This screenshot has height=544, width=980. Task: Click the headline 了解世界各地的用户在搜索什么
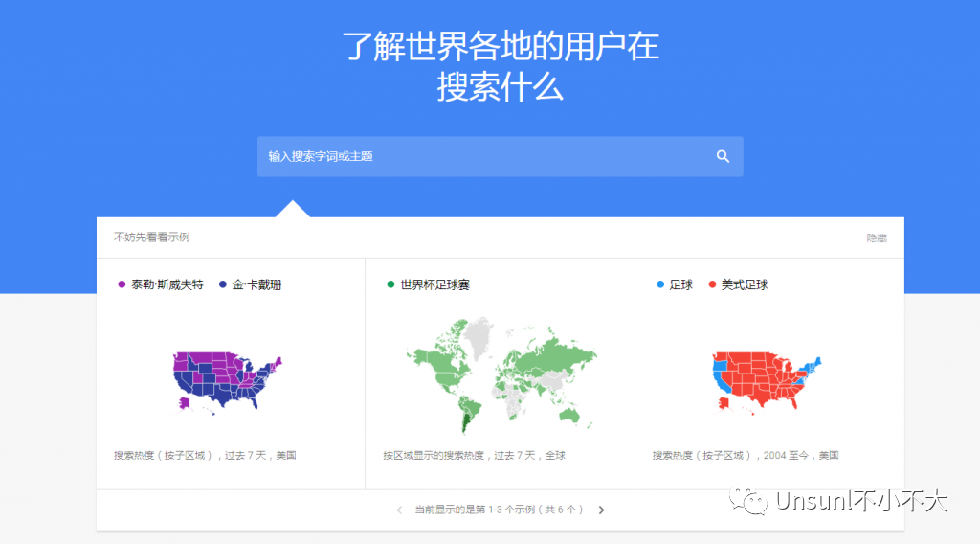coord(500,66)
